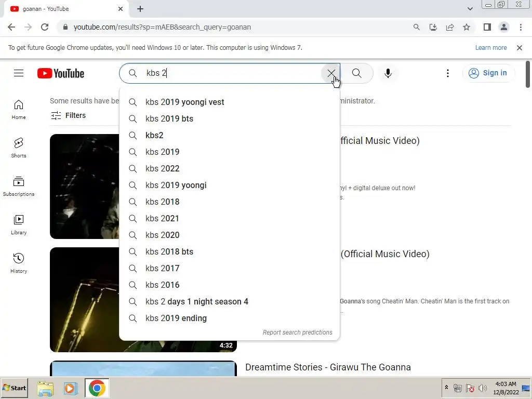
Task: Share this page via the share icon
Action: (x=450, y=27)
